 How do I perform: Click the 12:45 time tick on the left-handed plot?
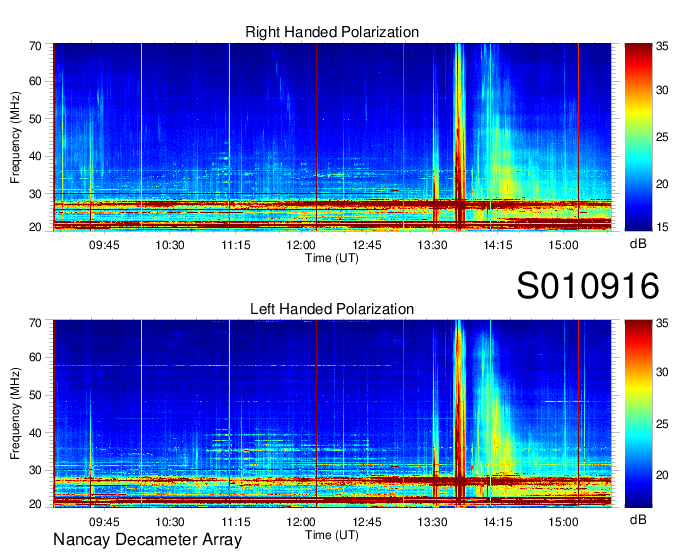tap(367, 522)
